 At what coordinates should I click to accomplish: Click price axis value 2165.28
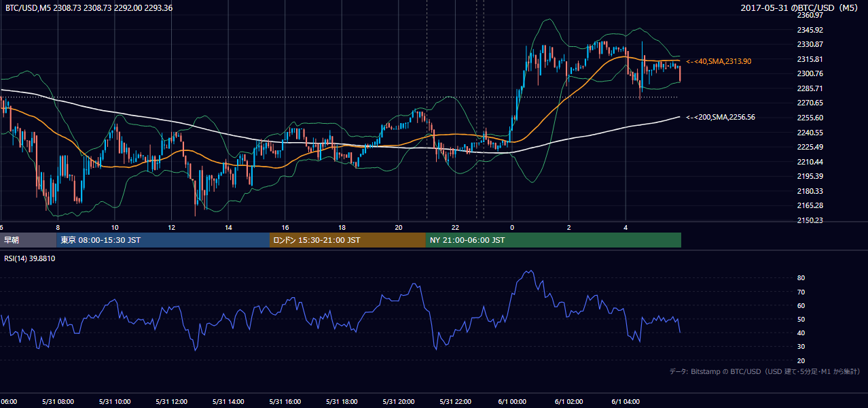(810, 205)
